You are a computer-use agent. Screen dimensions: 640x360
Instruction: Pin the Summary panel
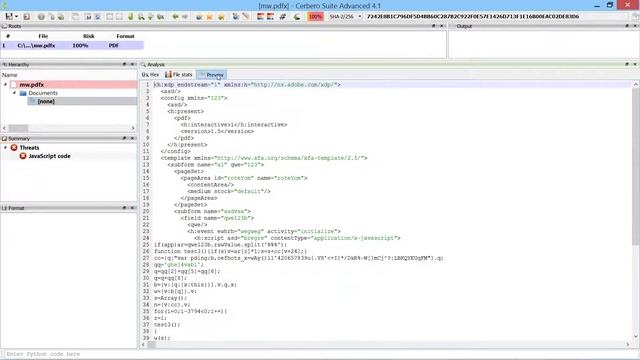pyautogui.click(x=124, y=138)
